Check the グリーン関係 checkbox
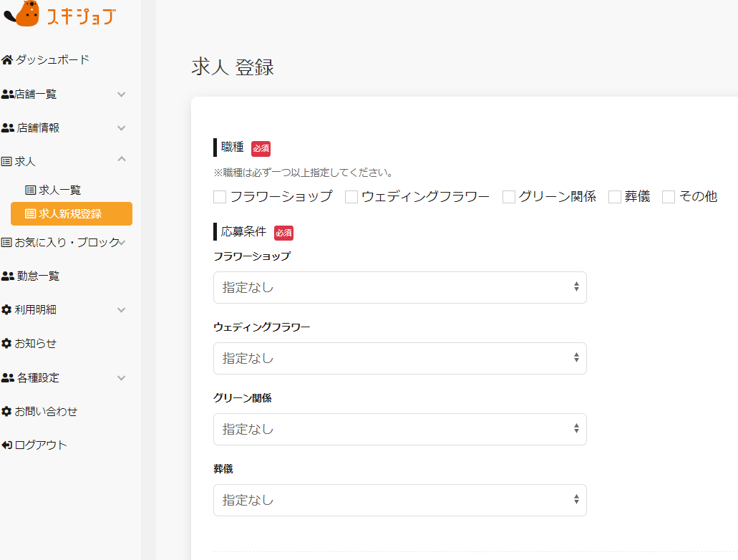Viewport: 738px width, 560px height. point(509,197)
